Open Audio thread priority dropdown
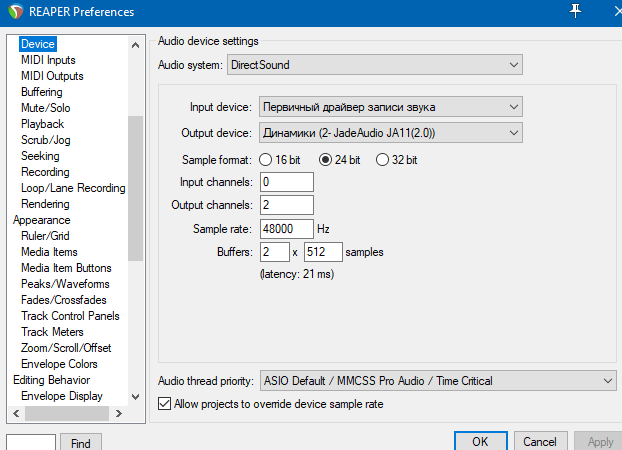 point(437,381)
